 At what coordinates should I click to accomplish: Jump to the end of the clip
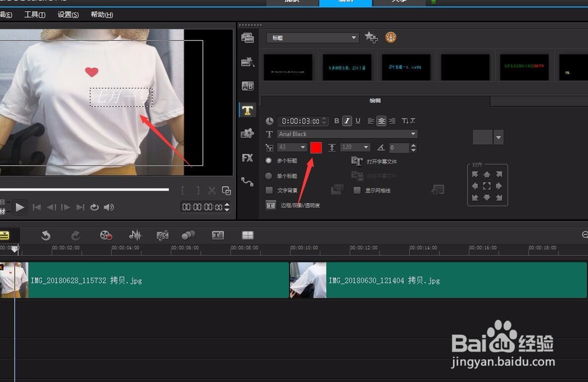click(80, 207)
